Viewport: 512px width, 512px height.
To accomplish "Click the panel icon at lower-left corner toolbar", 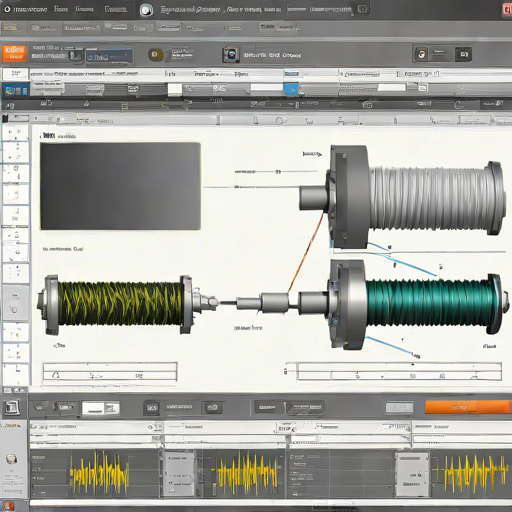I will pyautogui.click(x=12, y=407).
